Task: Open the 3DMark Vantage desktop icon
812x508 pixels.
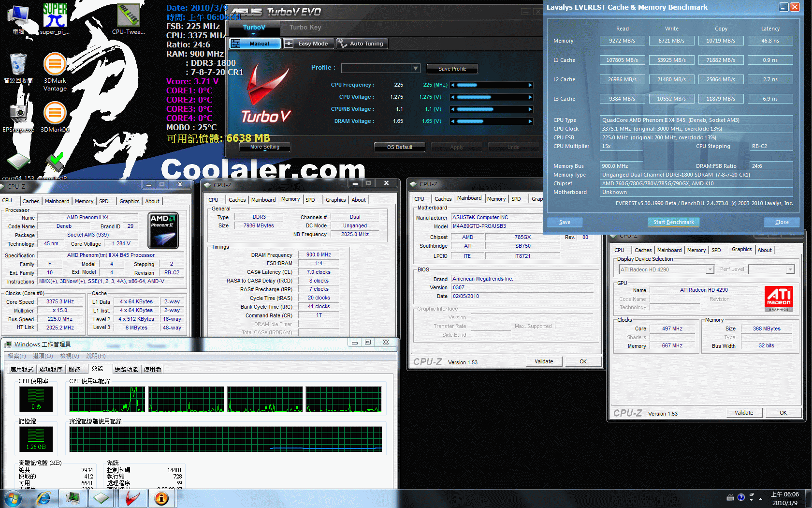Action: pyautogui.click(x=55, y=72)
